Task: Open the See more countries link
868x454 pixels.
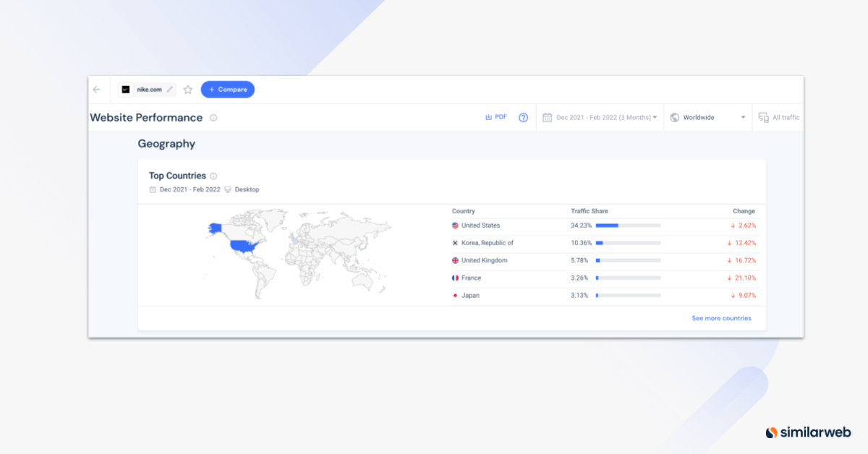Action: (x=721, y=318)
